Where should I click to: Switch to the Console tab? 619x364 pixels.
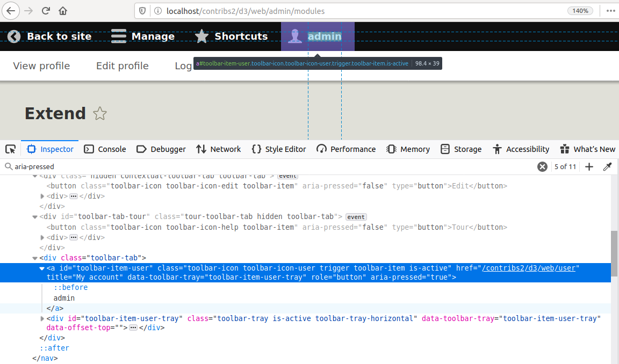[105, 149]
